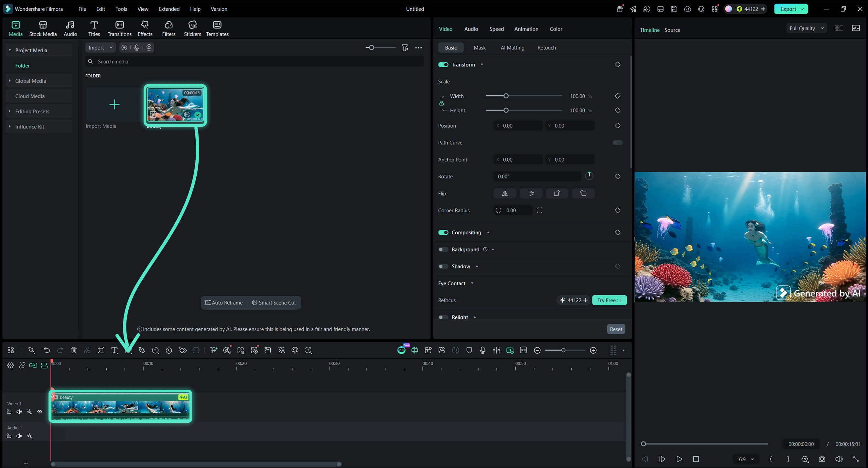Viewport: 868px width, 468px height.
Task: Click the Try Free : 1 button
Action: pos(610,300)
